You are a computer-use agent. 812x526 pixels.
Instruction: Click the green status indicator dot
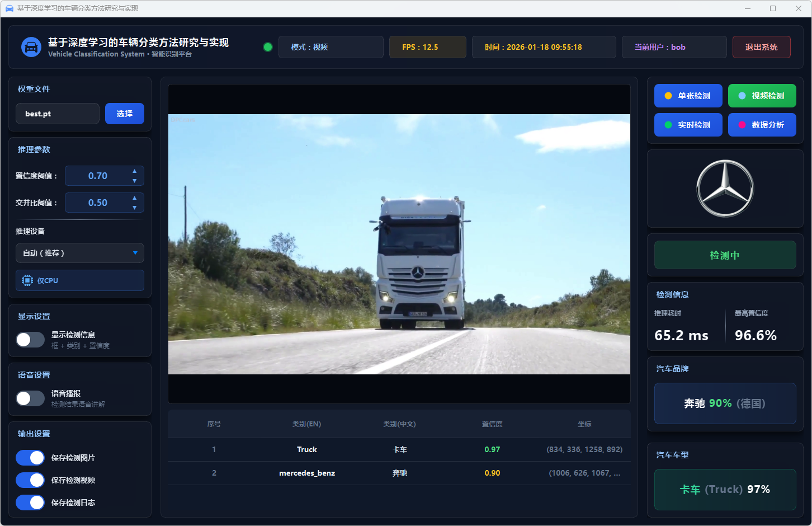268,47
